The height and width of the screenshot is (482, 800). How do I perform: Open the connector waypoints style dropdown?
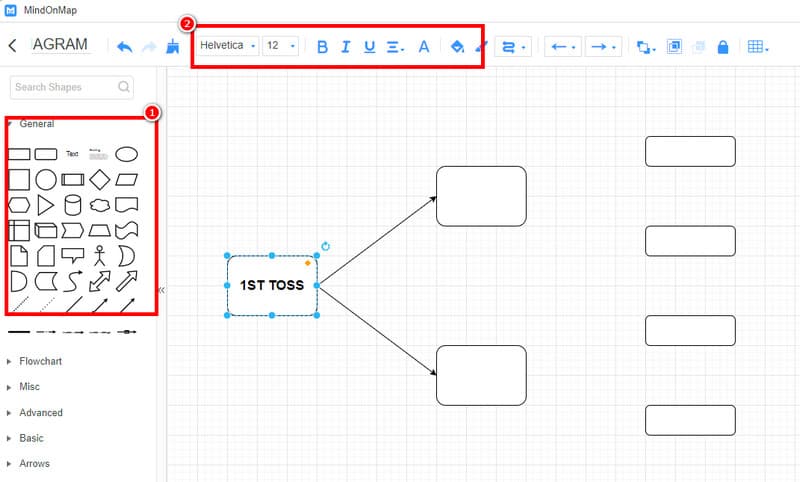coord(513,47)
